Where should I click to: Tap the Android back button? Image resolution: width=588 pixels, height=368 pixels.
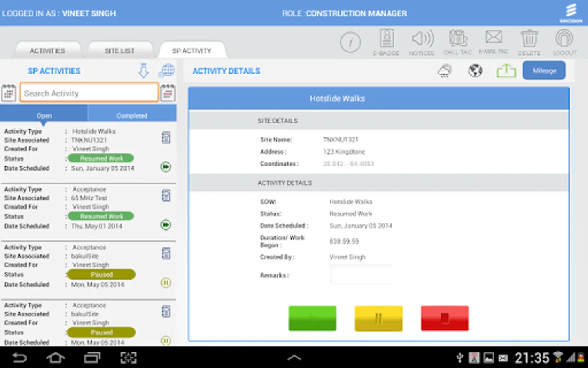(20, 358)
